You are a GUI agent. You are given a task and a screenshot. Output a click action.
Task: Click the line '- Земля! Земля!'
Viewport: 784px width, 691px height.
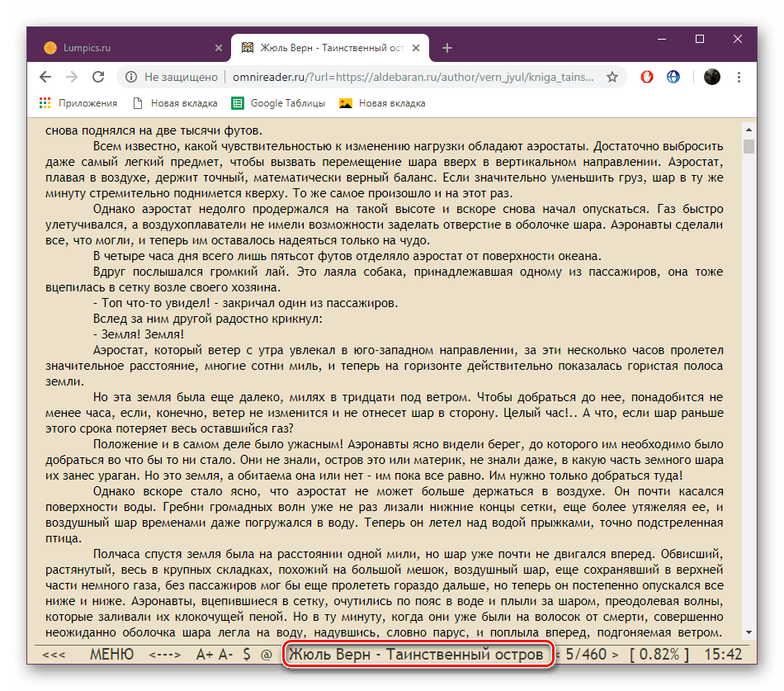tap(139, 334)
